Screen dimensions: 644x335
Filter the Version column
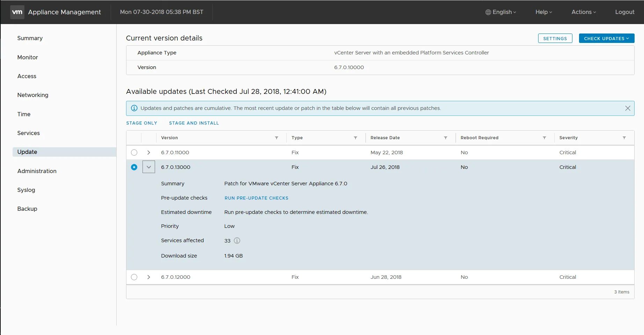pos(277,138)
